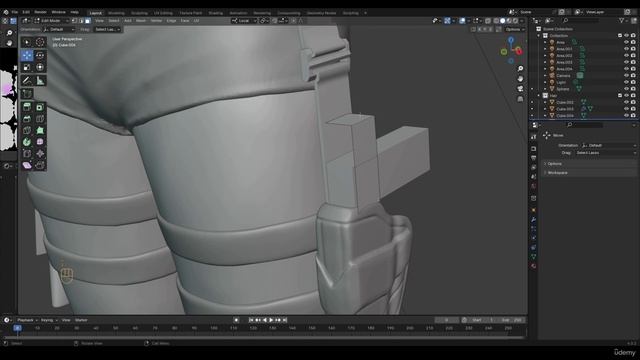Hide the Cube.004 object in outliner
Screen dimensions: 640x360
pyautogui.click(x=627, y=116)
